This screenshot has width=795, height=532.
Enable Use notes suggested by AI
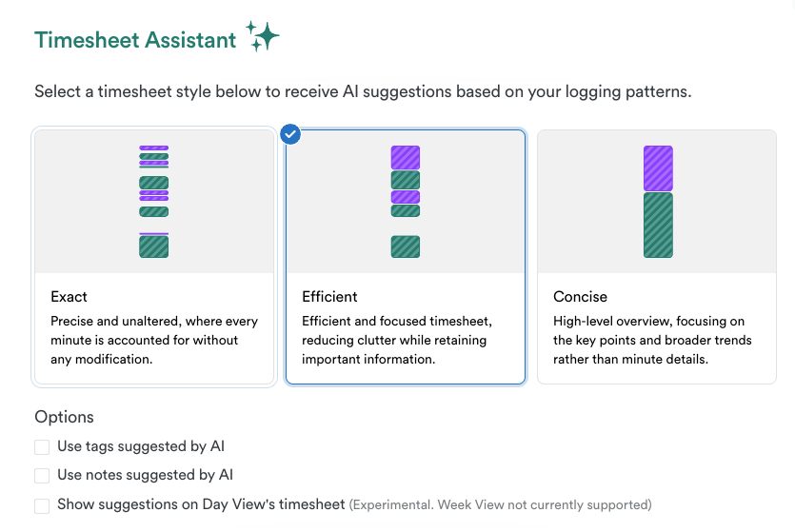click(42, 475)
